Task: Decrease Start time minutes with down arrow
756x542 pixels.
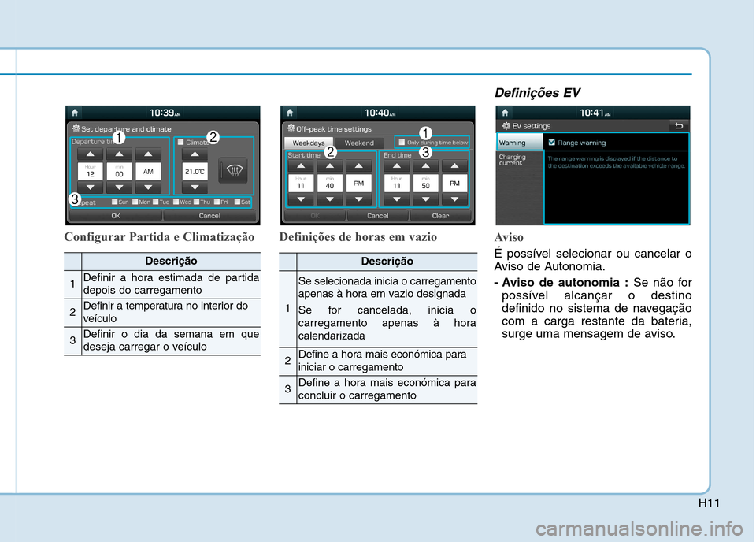Action: pyautogui.click(x=330, y=199)
